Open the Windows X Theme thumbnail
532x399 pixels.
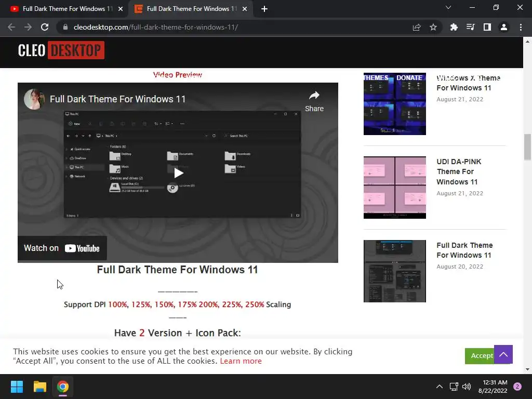click(395, 104)
